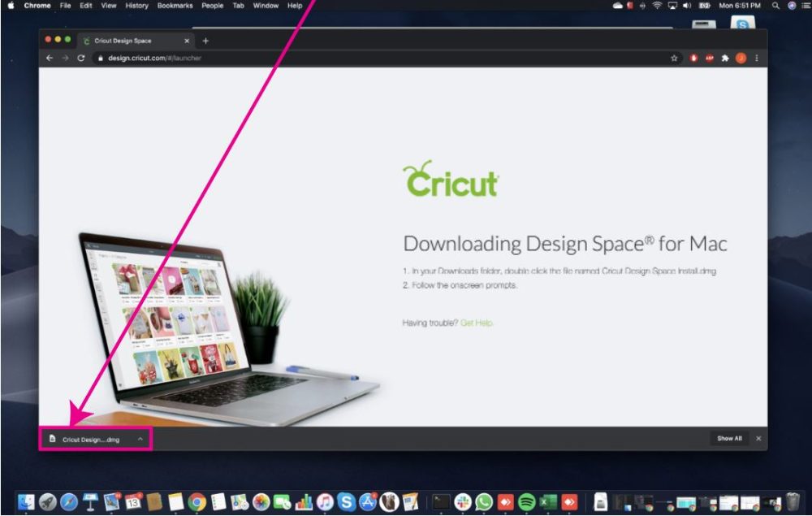
Task: Open Spotlight search in menu bar
Action: (775, 6)
